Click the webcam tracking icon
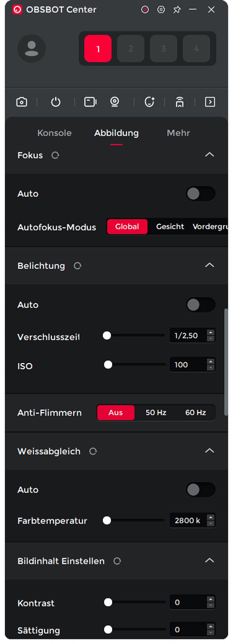This screenshot has width=233, height=644. point(115,102)
